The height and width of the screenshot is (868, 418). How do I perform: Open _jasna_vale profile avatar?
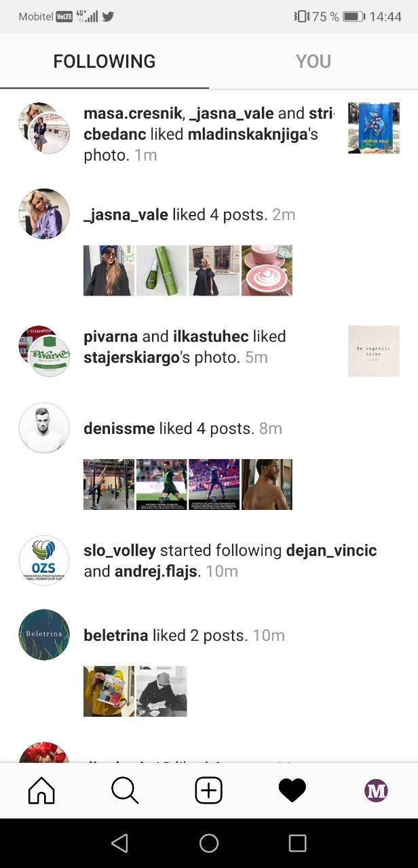coord(44,214)
